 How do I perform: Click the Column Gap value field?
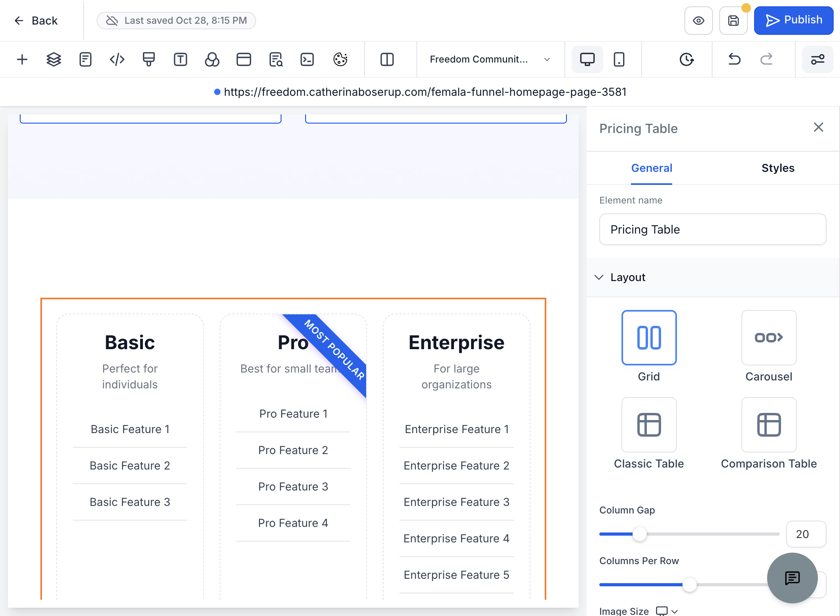(x=806, y=534)
